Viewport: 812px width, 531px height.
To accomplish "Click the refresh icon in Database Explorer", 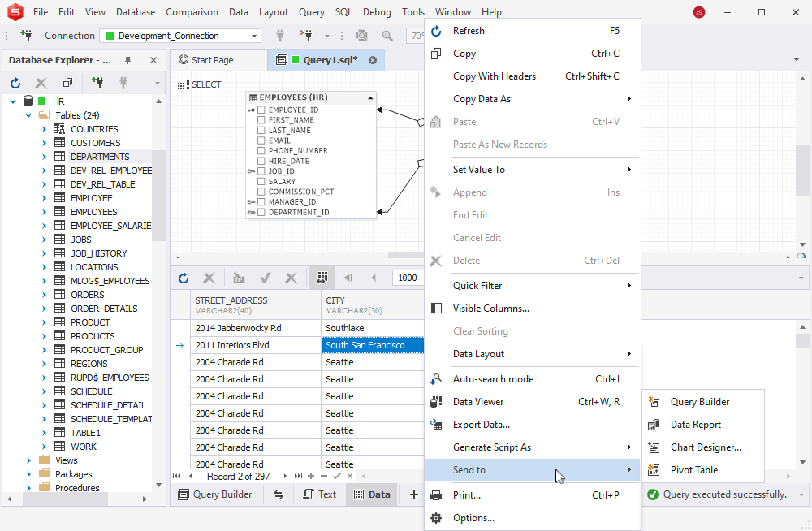I will (x=15, y=82).
